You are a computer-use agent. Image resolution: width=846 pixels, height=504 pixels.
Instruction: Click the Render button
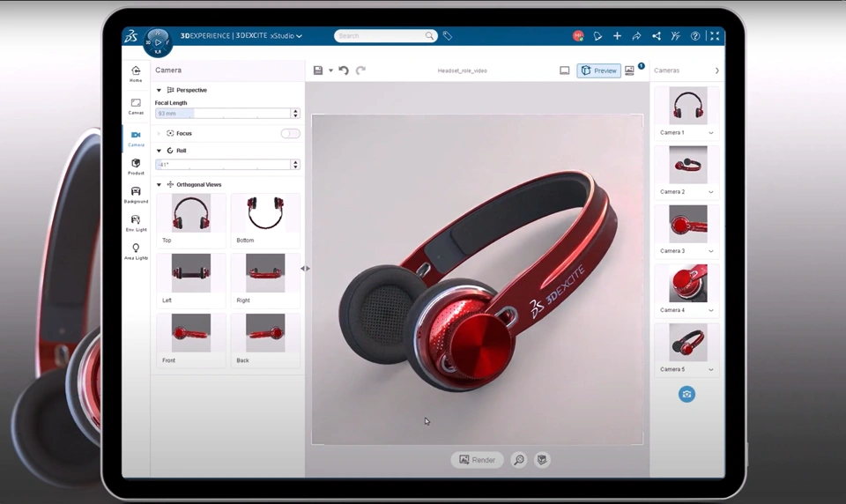pyautogui.click(x=477, y=460)
